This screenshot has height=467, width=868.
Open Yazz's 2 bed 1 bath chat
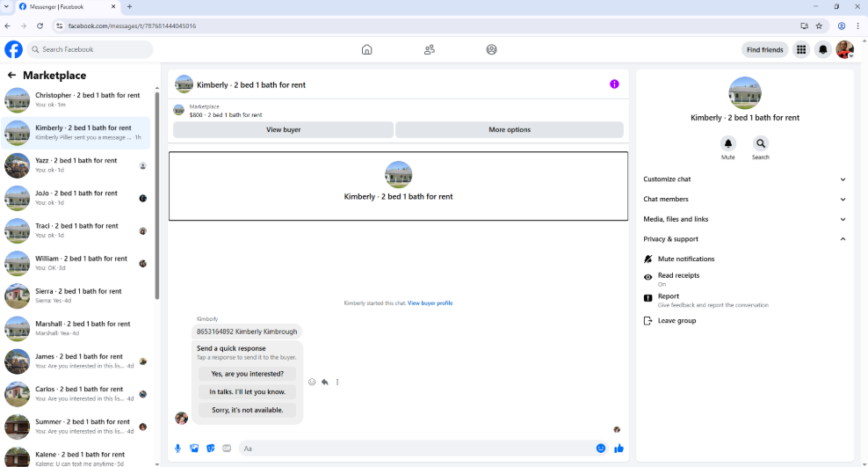coord(76,165)
